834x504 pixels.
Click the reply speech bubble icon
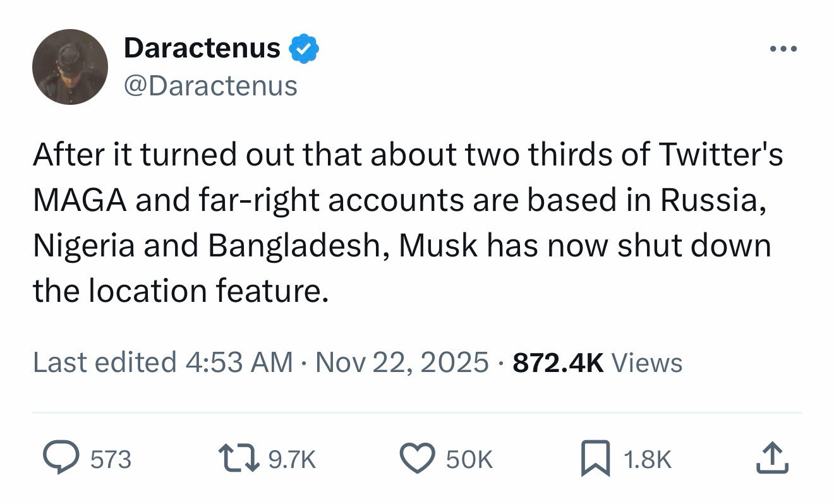coord(59,459)
